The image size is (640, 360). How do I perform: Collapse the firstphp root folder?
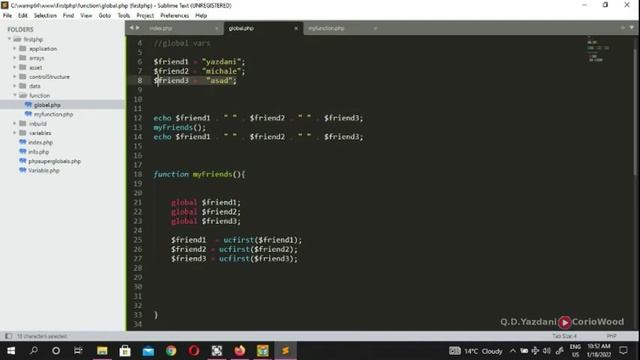(x=9, y=39)
